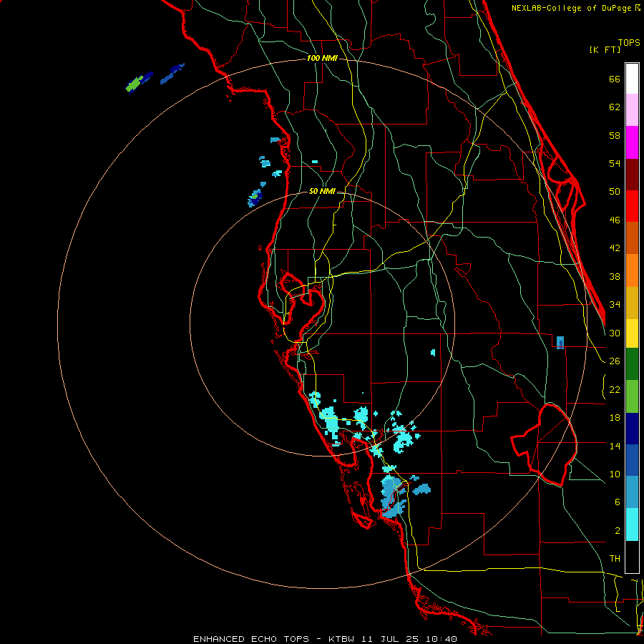This screenshot has width=644, height=644.
Task: Click the yellow legend swatch
Action: click(632, 333)
